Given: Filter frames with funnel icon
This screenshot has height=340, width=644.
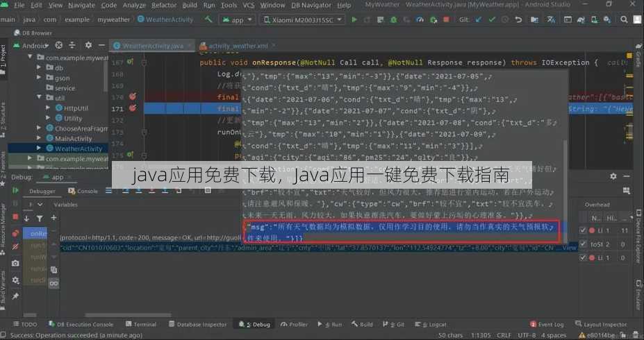Looking at the screenshot, I should [40, 218].
